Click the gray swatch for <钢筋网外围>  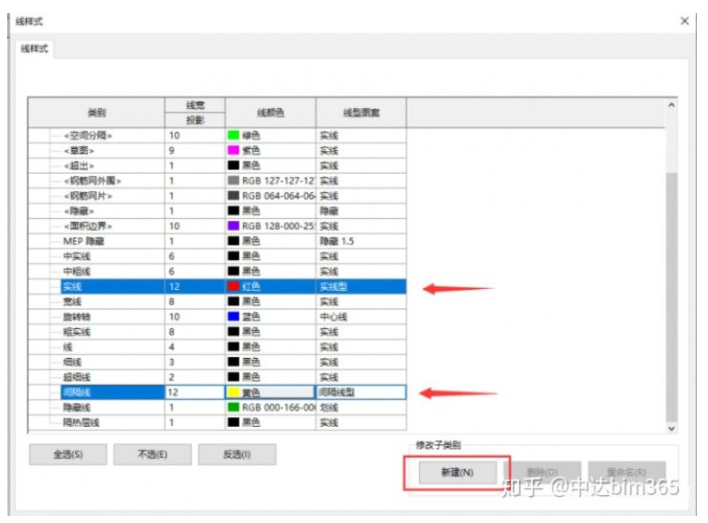(235, 181)
